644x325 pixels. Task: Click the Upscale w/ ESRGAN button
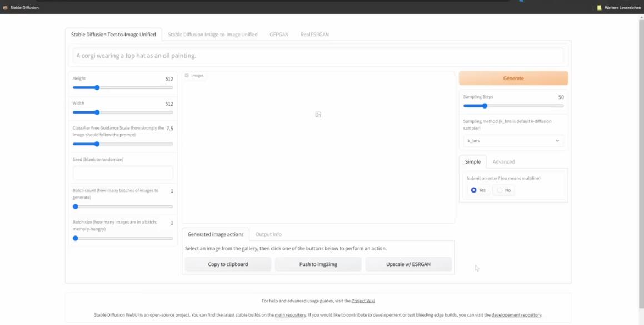(408, 264)
